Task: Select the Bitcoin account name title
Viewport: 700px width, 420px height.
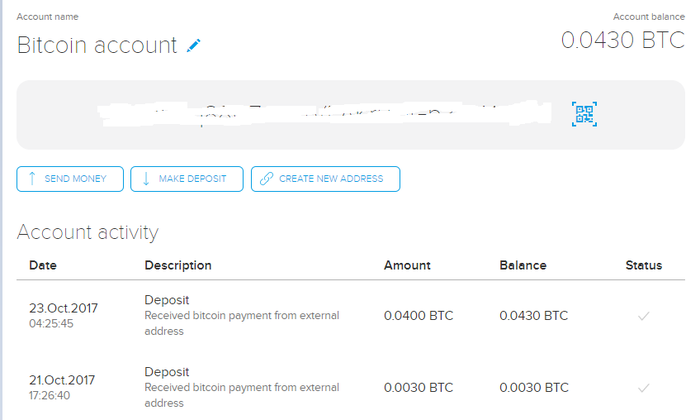Action: 97,45
